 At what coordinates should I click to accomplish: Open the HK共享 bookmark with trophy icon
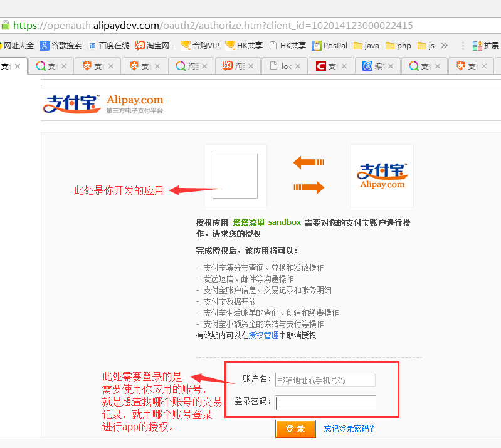244,46
